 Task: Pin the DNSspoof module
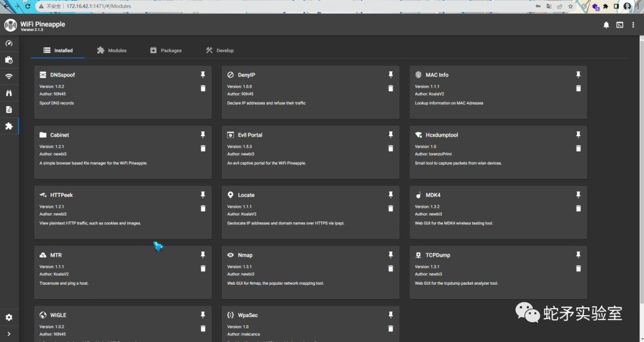click(x=203, y=75)
